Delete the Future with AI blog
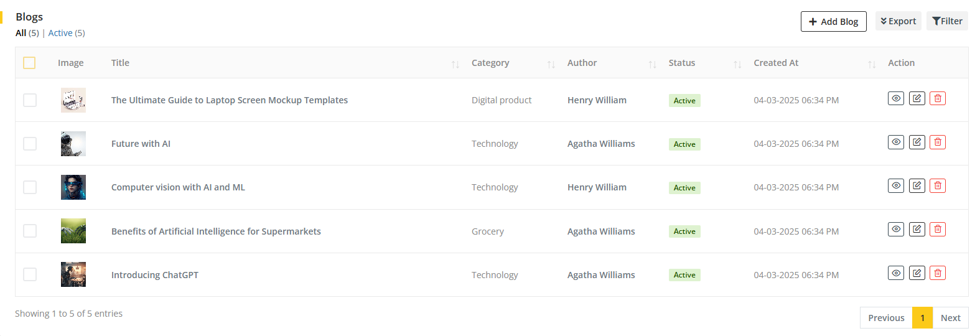Viewport: 980px width, 336px height. tap(937, 142)
